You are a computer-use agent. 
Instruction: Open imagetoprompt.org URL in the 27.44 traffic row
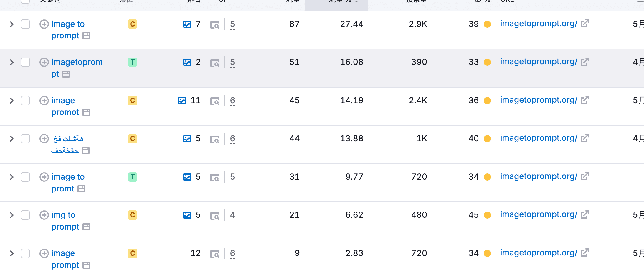(539, 24)
